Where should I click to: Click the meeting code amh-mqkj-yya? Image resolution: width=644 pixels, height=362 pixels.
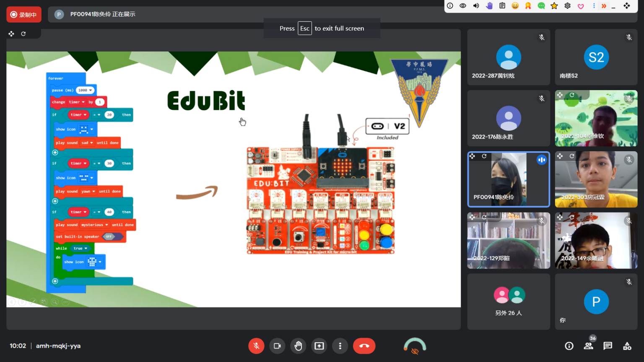pos(58,346)
